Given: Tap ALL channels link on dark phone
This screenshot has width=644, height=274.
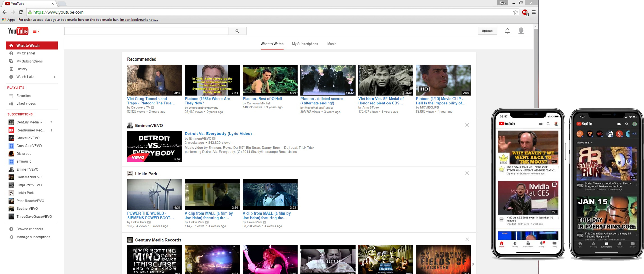Looking at the screenshot, I should (x=634, y=134).
